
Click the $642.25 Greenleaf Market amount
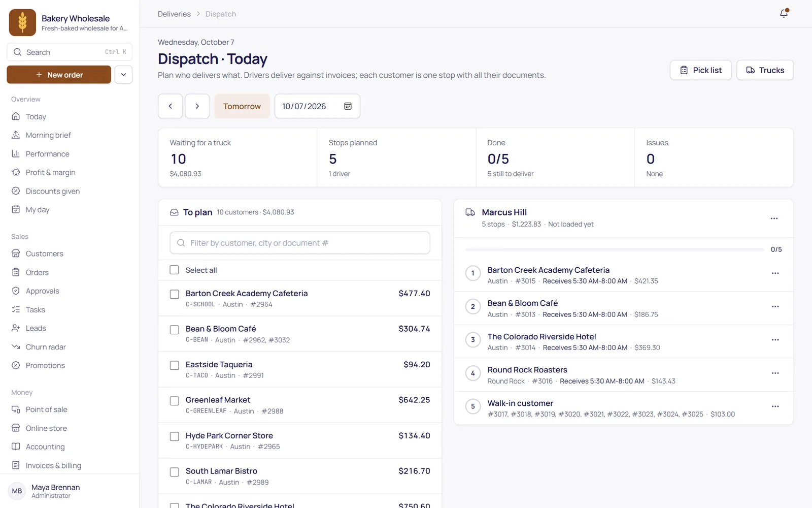tap(414, 400)
